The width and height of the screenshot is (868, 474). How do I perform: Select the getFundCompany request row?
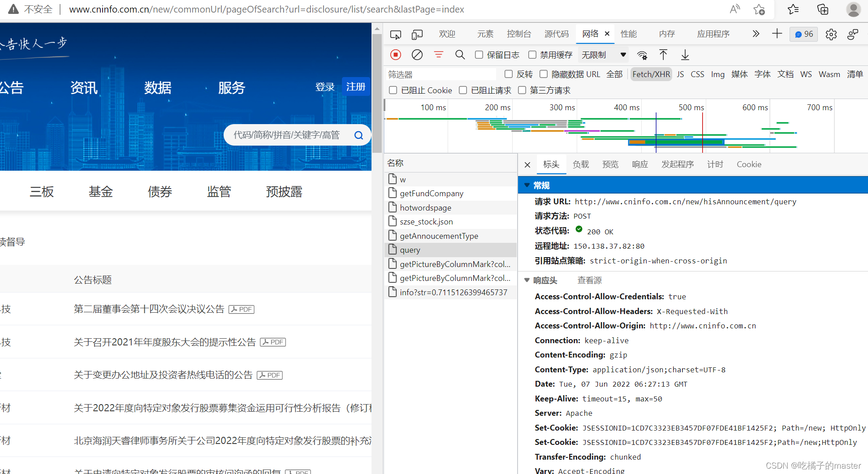coord(450,194)
